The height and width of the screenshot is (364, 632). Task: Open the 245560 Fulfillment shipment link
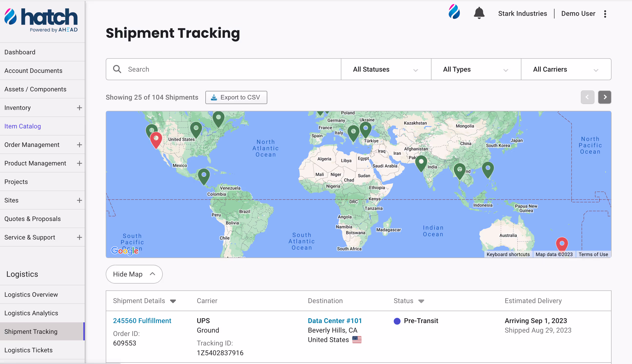point(142,321)
